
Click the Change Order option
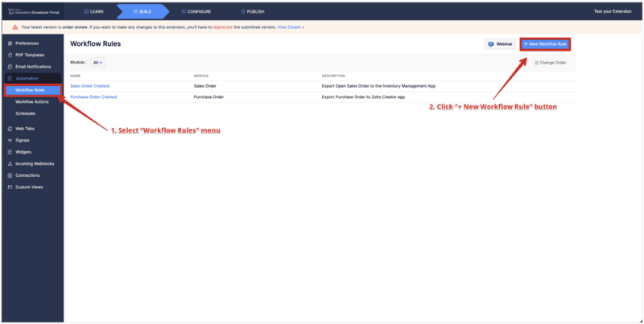(551, 62)
